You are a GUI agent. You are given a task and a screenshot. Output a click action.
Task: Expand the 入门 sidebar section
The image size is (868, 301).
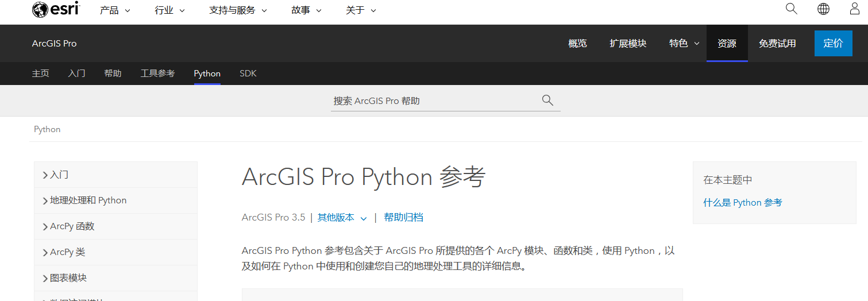tap(115, 175)
